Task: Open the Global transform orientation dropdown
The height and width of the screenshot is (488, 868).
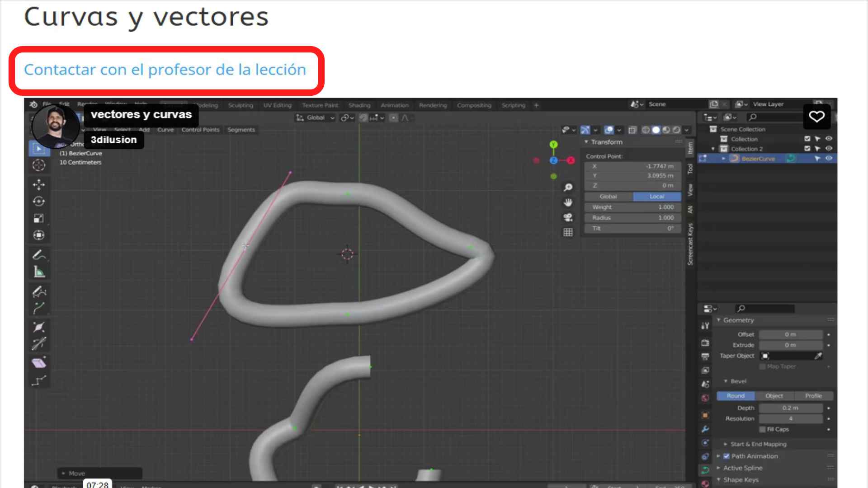Action: [315, 118]
